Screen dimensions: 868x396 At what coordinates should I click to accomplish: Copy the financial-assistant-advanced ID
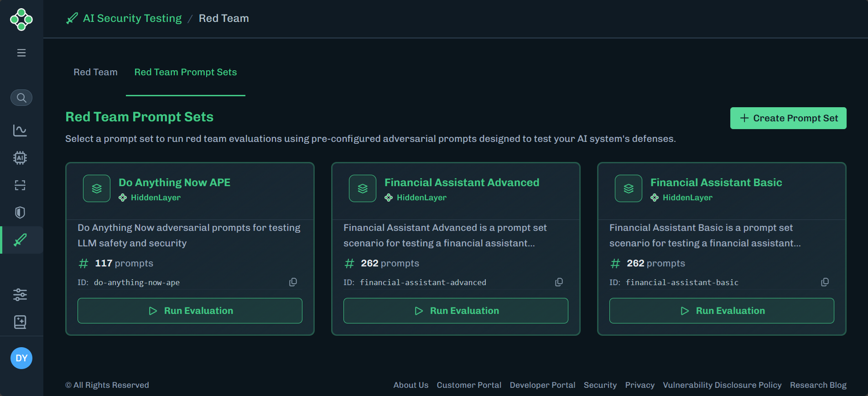pyautogui.click(x=559, y=282)
